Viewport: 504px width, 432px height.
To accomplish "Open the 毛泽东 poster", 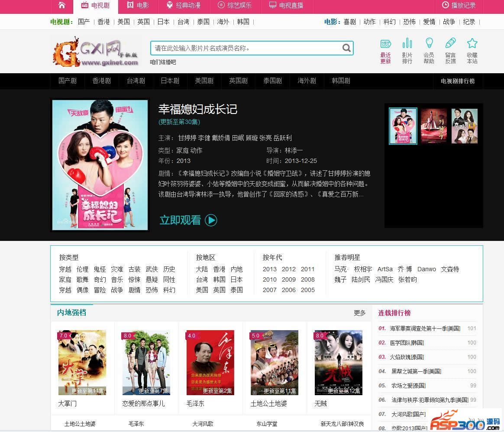I will (x=210, y=363).
